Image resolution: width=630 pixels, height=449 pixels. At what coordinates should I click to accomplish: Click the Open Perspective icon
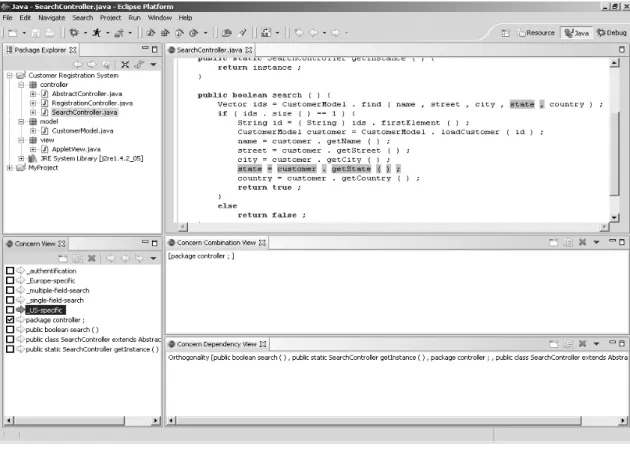tap(506, 33)
